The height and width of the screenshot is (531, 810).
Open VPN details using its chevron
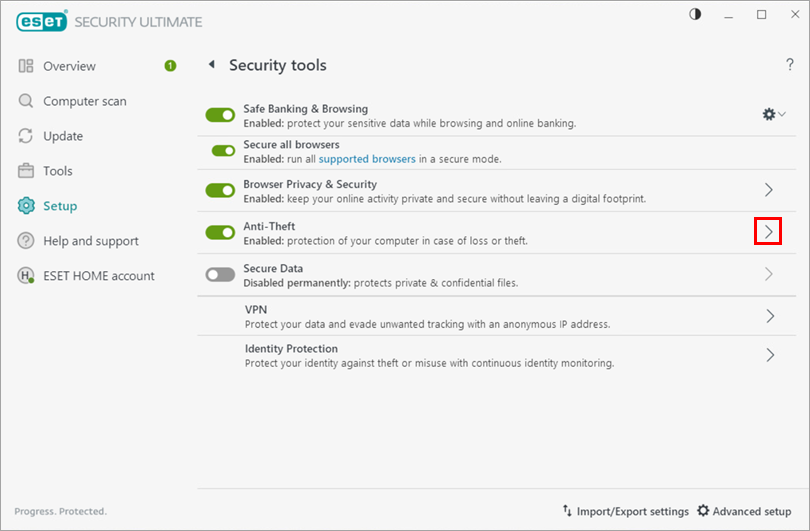(769, 316)
